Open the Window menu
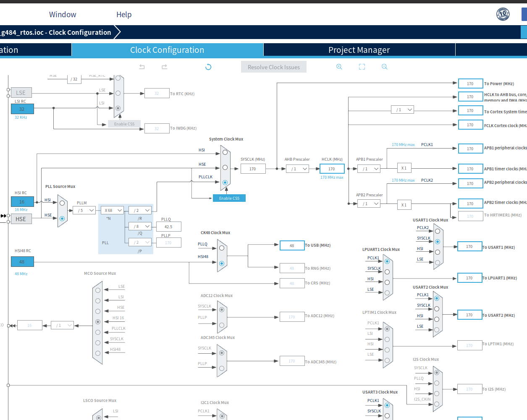The height and width of the screenshot is (420, 527). click(x=63, y=14)
